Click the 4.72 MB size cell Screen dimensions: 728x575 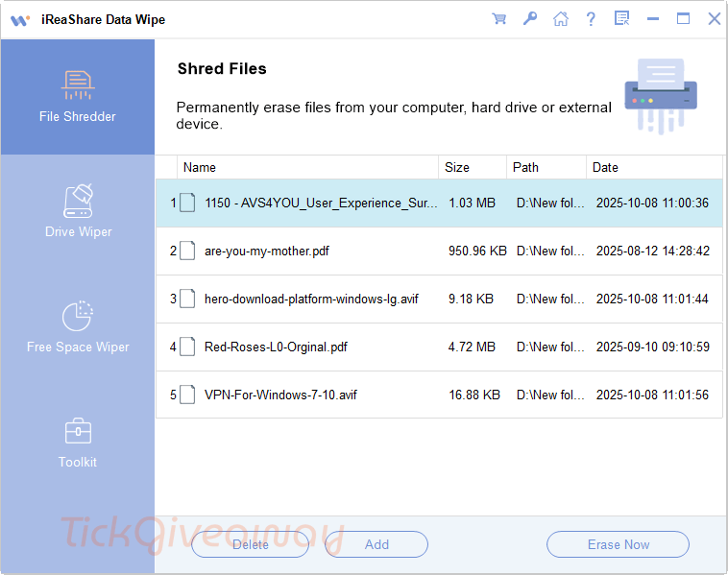(x=472, y=347)
